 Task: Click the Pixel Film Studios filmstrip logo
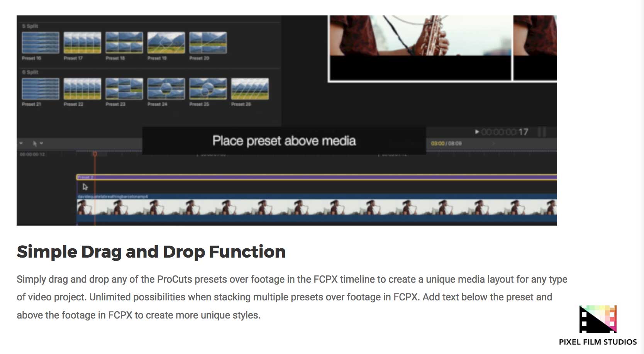point(598,319)
